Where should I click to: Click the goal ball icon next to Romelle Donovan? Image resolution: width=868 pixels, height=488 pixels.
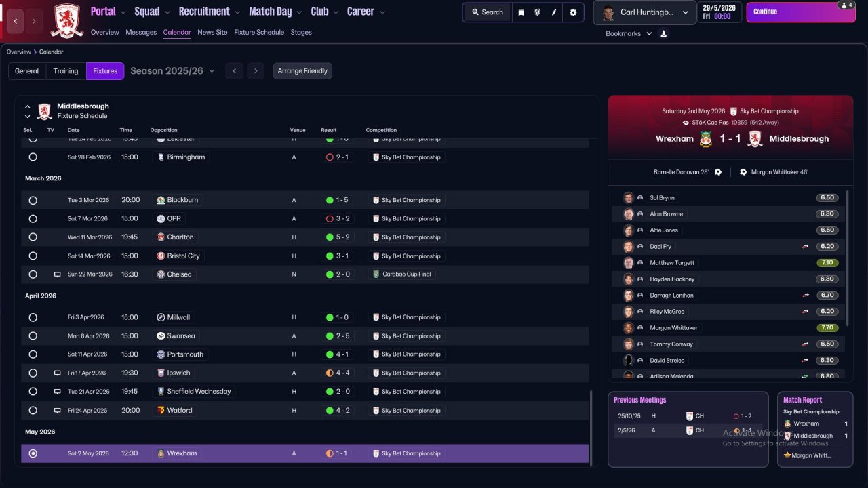(718, 172)
